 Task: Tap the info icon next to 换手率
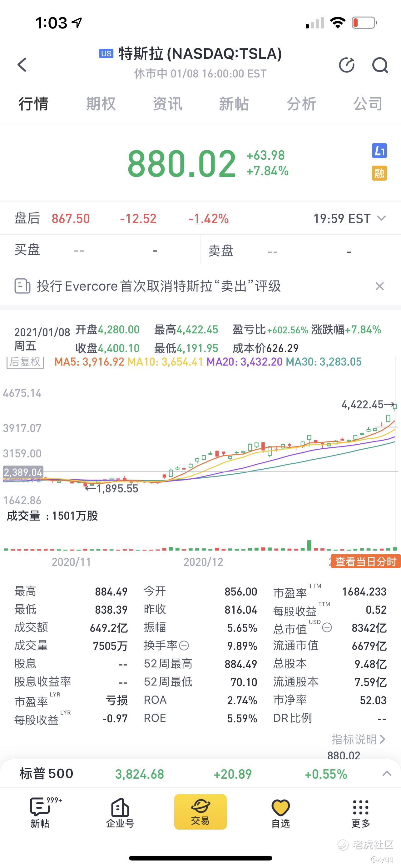point(184,646)
